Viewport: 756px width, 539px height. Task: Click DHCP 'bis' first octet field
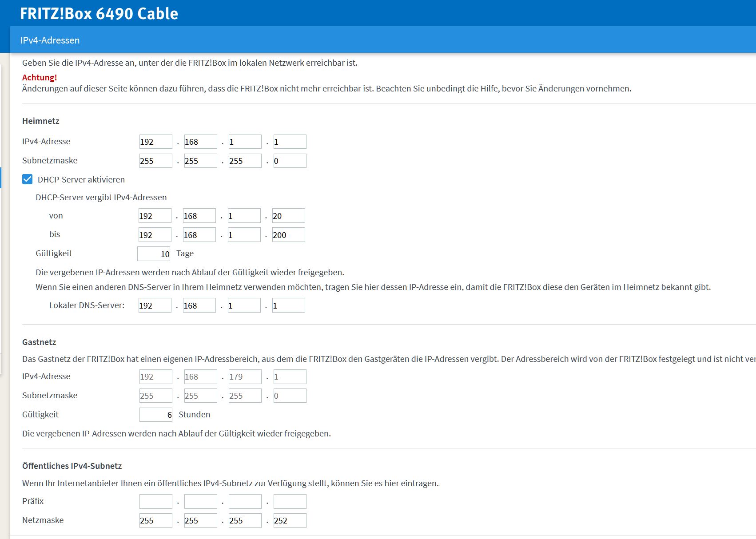[x=155, y=235]
